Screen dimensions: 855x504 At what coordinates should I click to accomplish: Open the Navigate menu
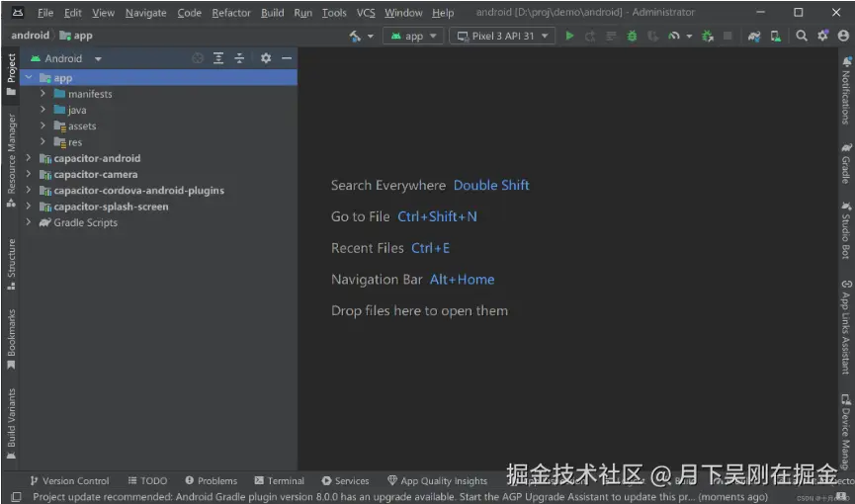pos(145,13)
